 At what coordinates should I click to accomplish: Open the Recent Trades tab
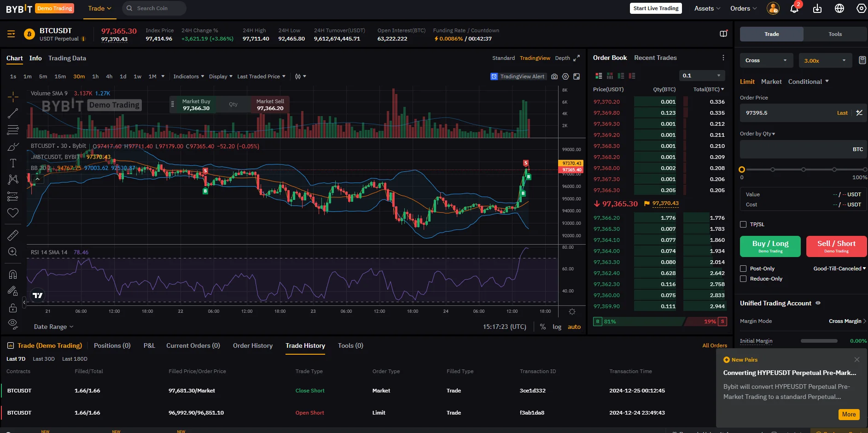(x=655, y=58)
